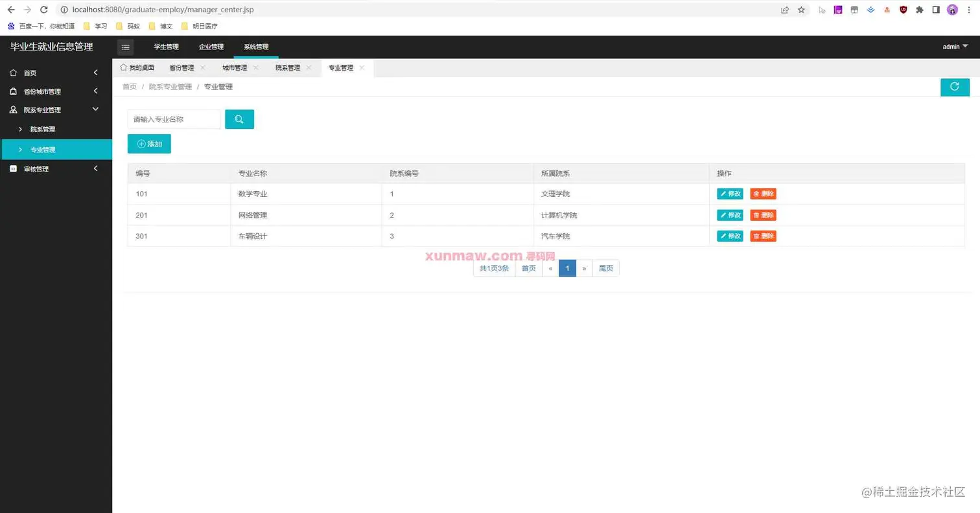
Task: Click 修改 for 网络管理 row
Action: [x=730, y=215]
